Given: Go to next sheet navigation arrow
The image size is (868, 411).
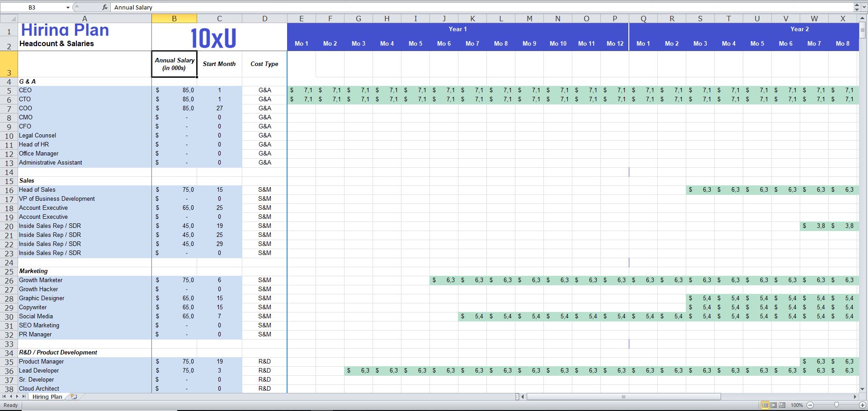Looking at the screenshot, I should pyautogui.click(x=18, y=397).
